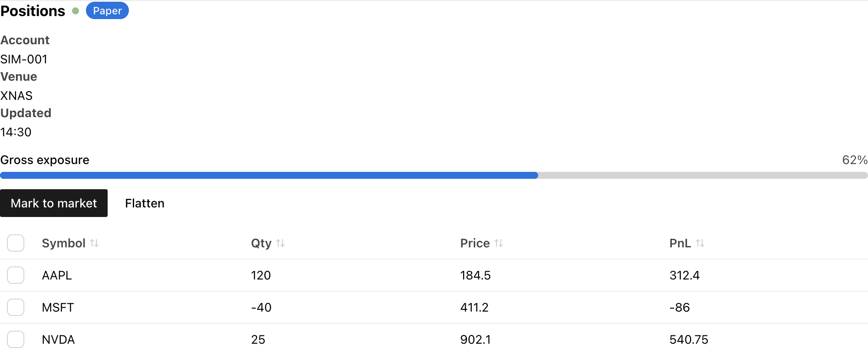Click the Price column header label

coord(475,243)
